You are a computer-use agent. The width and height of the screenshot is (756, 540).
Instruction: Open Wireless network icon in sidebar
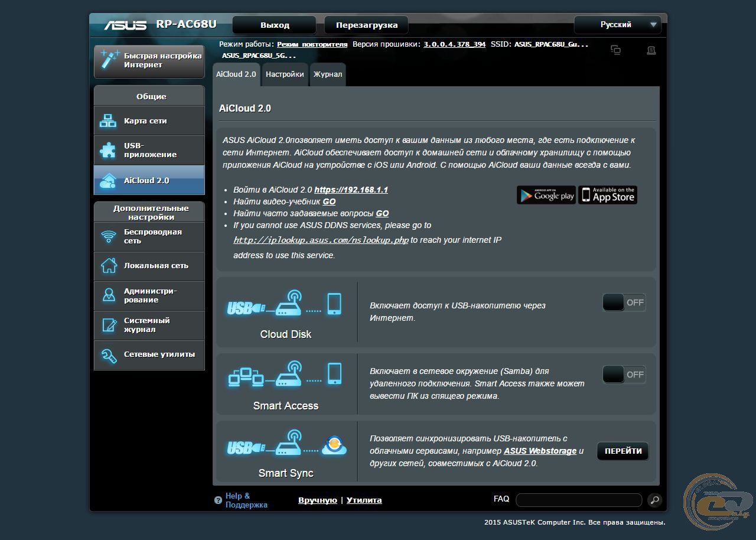pyautogui.click(x=109, y=236)
